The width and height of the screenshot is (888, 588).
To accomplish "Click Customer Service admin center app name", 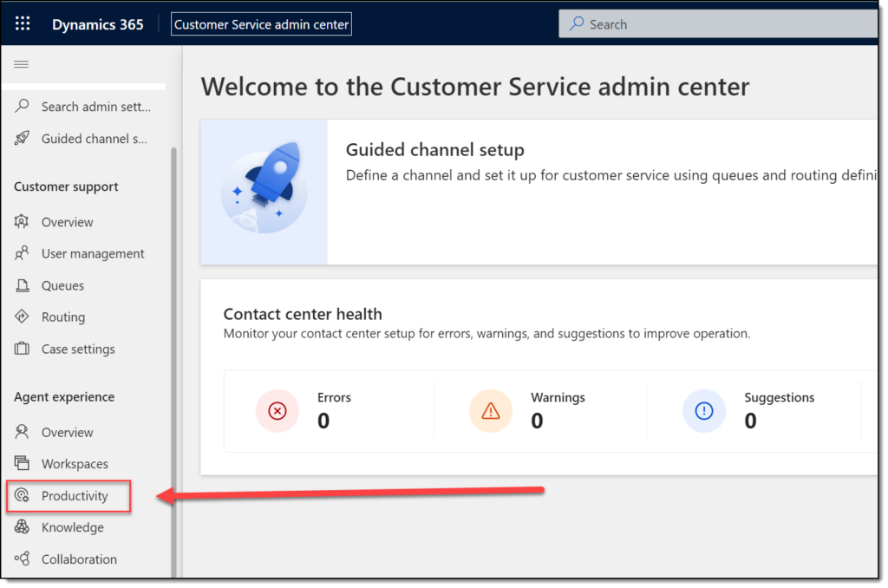I will pyautogui.click(x=261, y=24).
